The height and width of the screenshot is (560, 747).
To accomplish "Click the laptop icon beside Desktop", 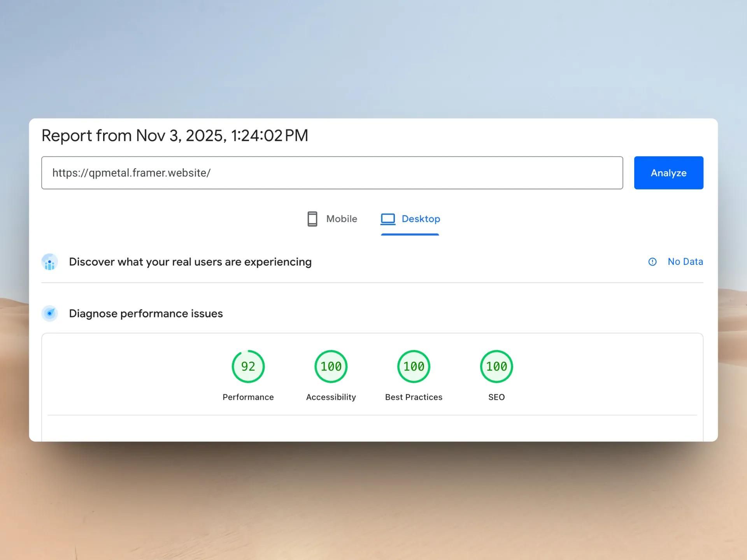I will (x=388, y=219).
